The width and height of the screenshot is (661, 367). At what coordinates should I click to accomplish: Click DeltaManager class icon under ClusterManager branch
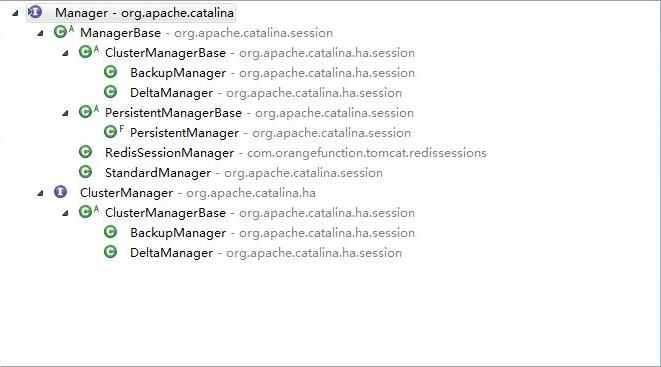(x=110, y=252)
